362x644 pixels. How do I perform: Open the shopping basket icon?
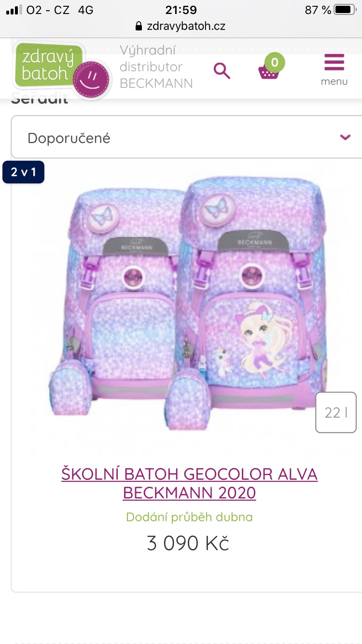coord(269,72)
